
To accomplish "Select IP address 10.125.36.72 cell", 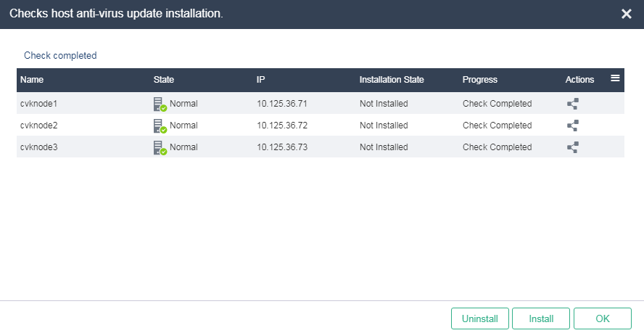I will pos(282,126).
